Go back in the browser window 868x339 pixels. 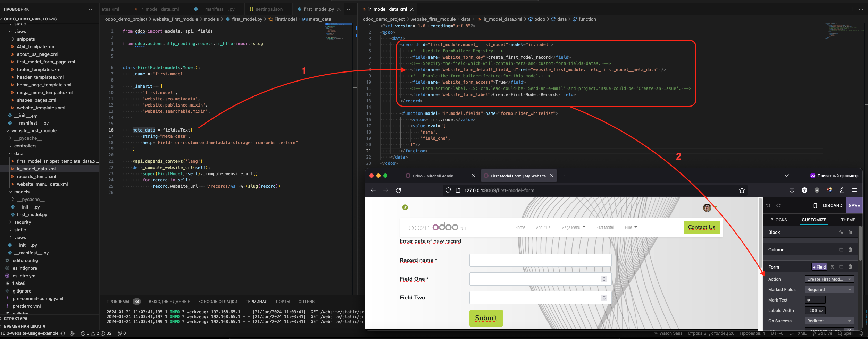pyautogui.click(x=373, y=190)
